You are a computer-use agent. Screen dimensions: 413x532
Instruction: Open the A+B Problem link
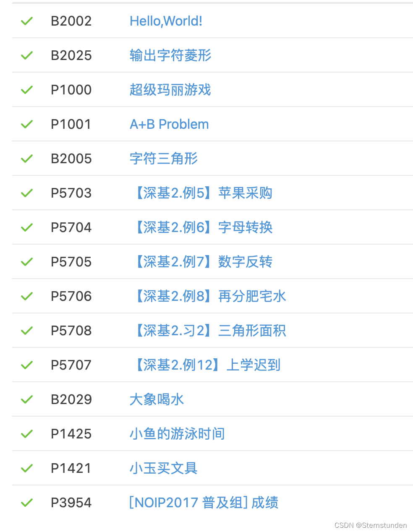point(169,124)
